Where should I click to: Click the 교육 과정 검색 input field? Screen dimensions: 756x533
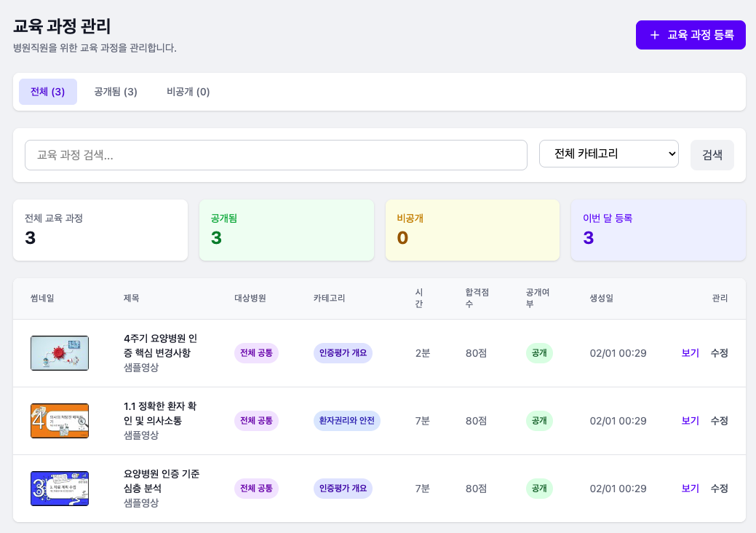coord(276,154)
